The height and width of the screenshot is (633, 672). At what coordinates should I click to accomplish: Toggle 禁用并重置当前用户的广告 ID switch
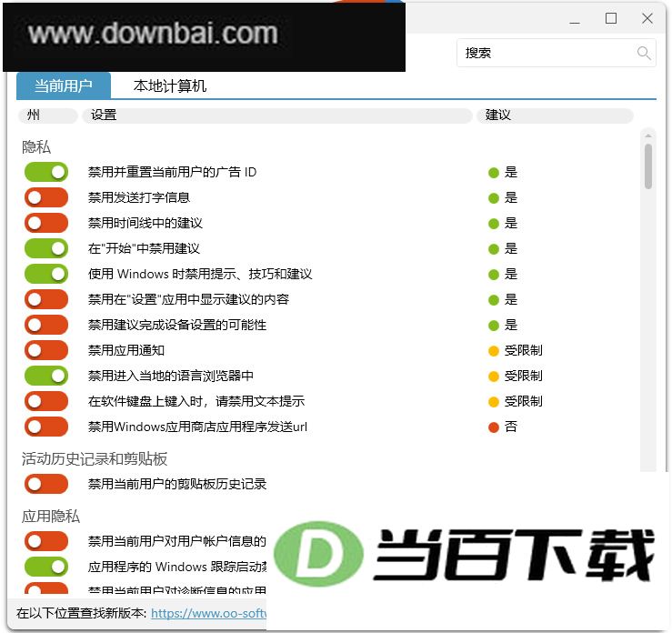46,172
